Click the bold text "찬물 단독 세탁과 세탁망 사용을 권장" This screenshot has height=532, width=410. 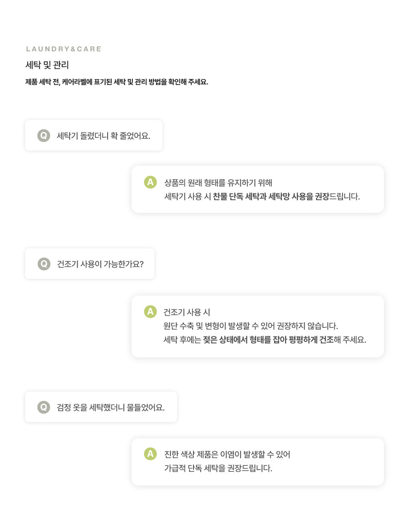pos(271,196)
